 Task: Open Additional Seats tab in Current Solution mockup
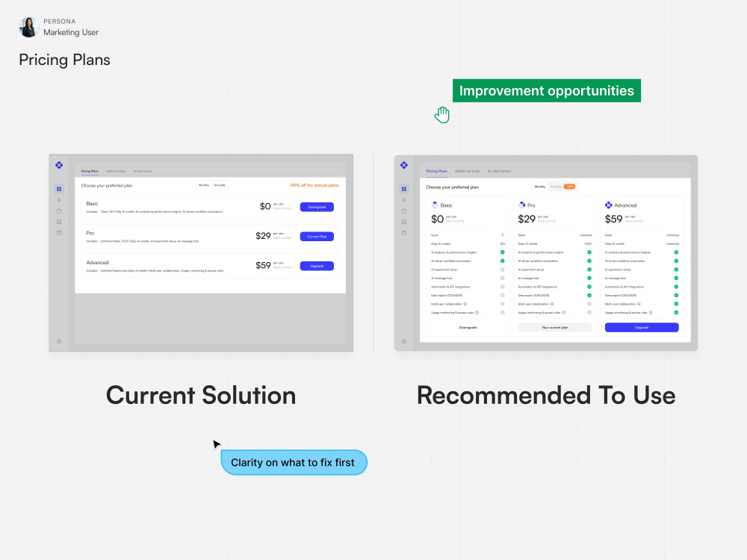tap(116, 171)
